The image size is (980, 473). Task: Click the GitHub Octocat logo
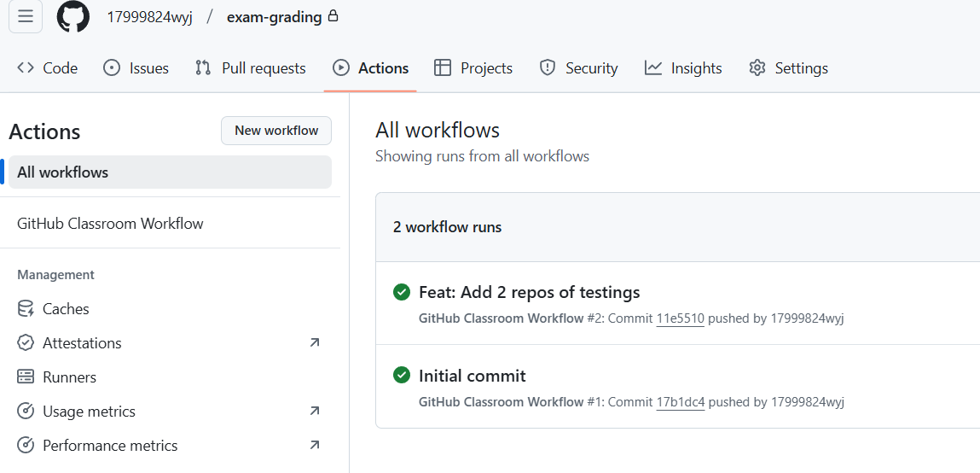coord(73,17)
